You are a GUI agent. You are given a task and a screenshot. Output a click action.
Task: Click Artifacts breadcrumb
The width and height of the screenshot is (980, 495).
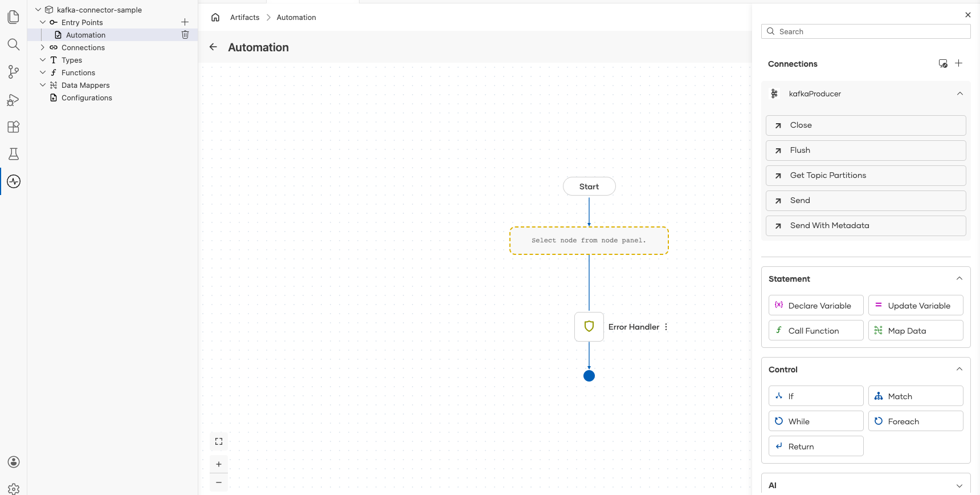(244, 17)
